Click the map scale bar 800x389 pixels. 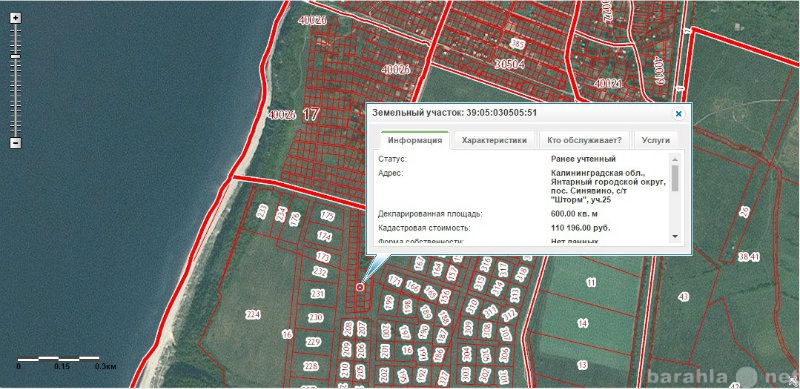[x=59, y=359]
